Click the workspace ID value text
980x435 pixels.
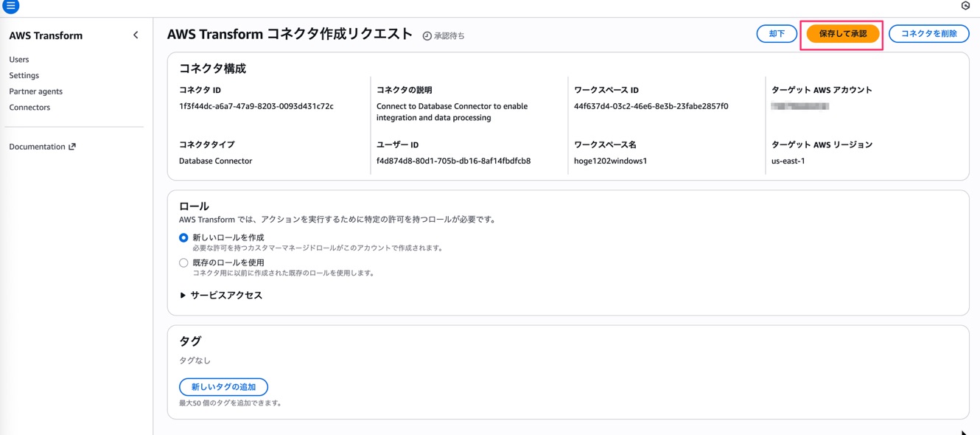pyautogui.click(x=651, y=106)
